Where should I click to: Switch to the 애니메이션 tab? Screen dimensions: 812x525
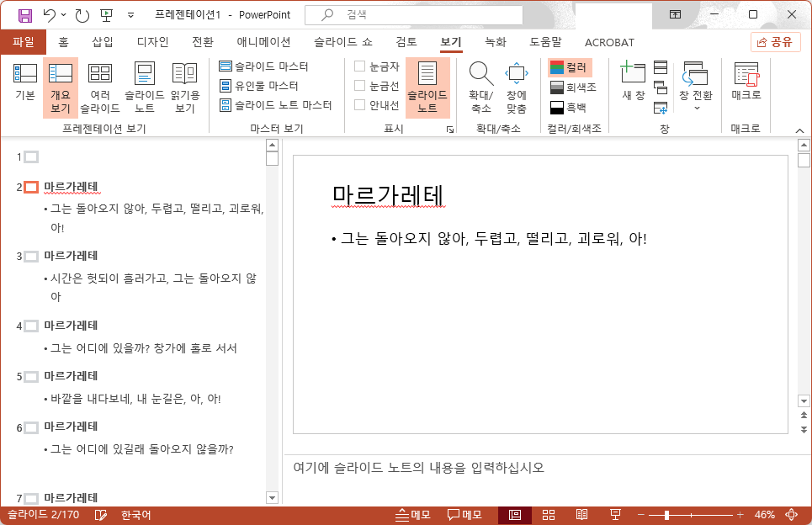pyautogui.click(x=263, y=42)
